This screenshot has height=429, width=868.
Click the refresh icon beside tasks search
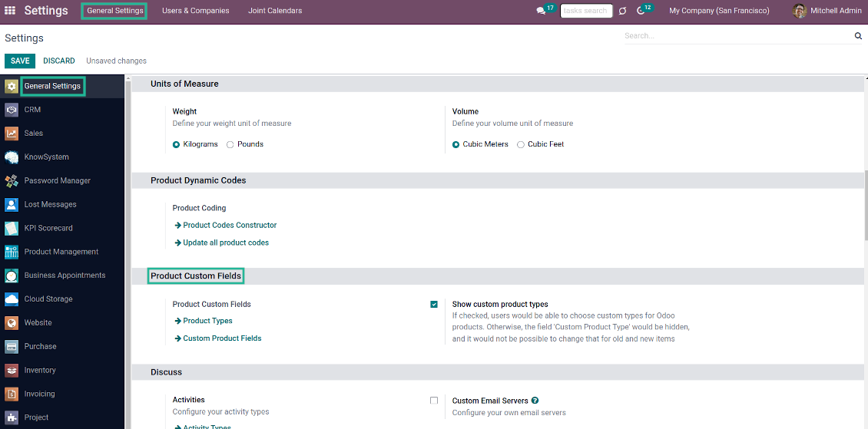(622, 11)
